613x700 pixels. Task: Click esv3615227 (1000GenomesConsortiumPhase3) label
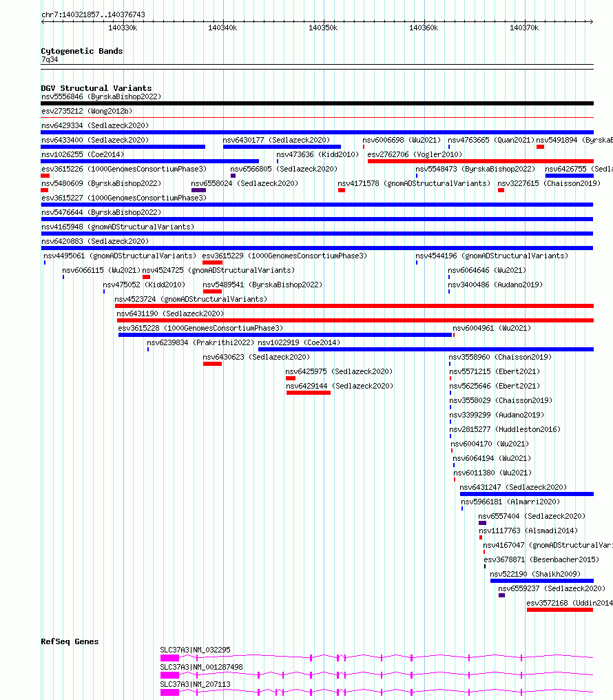(x=124, y=198)
